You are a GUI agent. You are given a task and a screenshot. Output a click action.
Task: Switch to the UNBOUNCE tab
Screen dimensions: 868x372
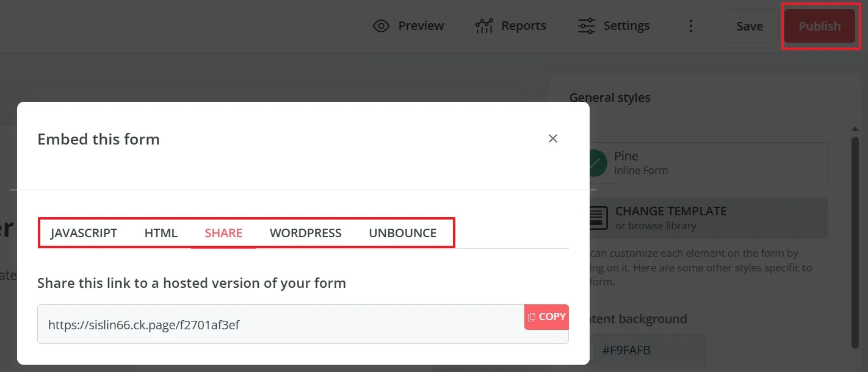tap(403, 233)
